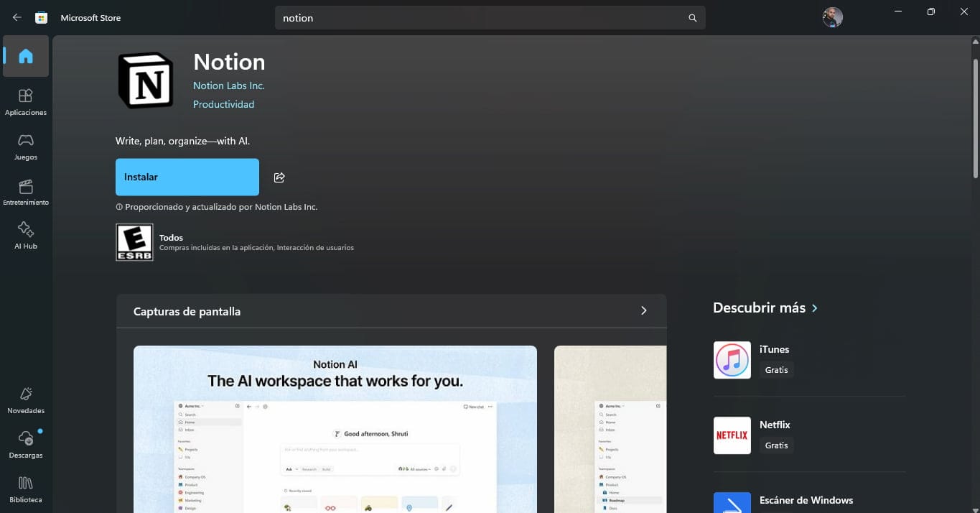Open Aplicaciones in the sidebar
Image resolution: width=980 pixels, height=513 pixels.
[x=26, y=102]
